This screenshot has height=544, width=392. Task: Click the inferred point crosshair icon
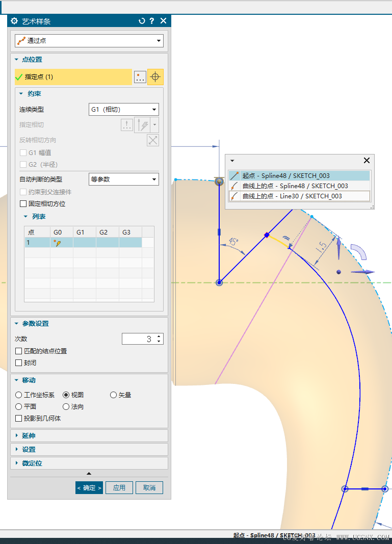pos(155,77)
